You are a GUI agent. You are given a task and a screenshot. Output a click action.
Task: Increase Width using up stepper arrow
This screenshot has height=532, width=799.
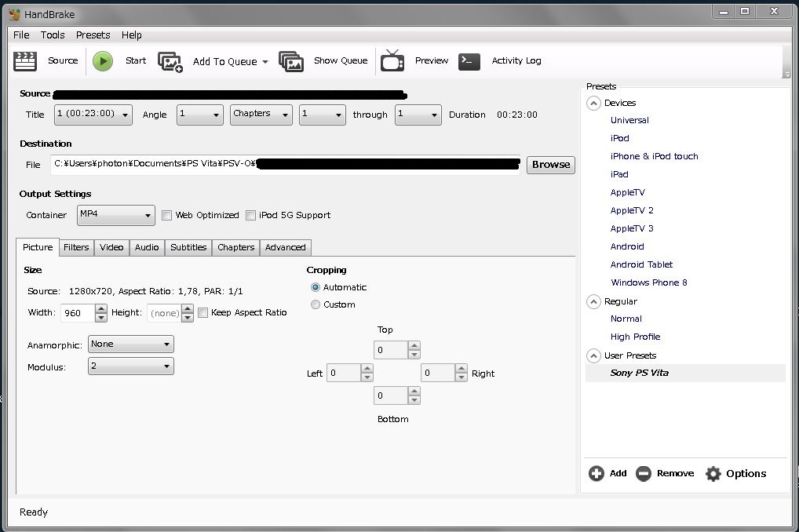point(101,308)
